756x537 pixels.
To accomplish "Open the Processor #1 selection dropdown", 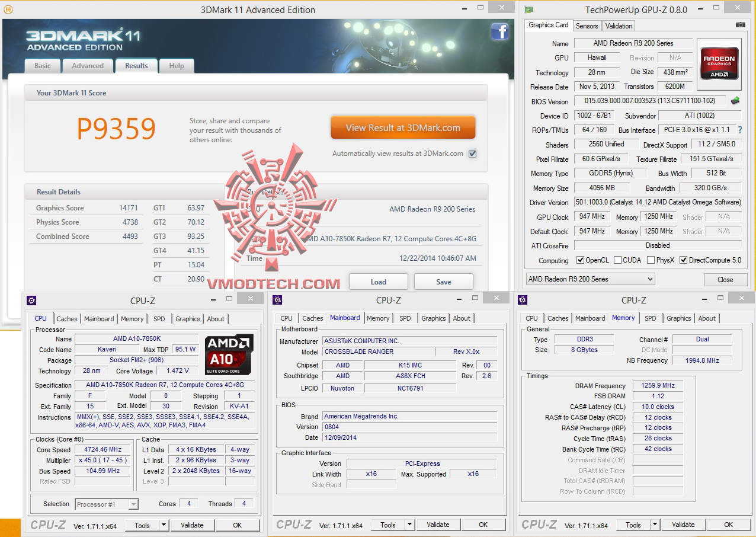I will 107,504.
